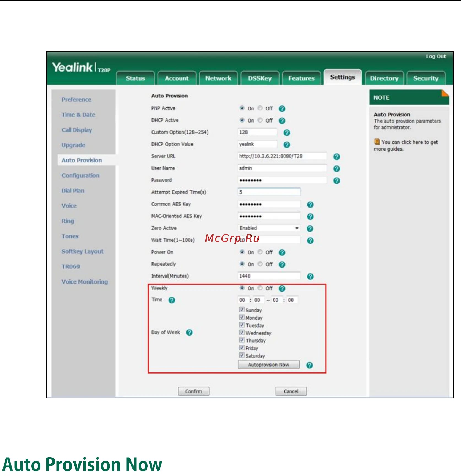
Task: Click help icon beside Zero Active
Action: tap(310, 229)
